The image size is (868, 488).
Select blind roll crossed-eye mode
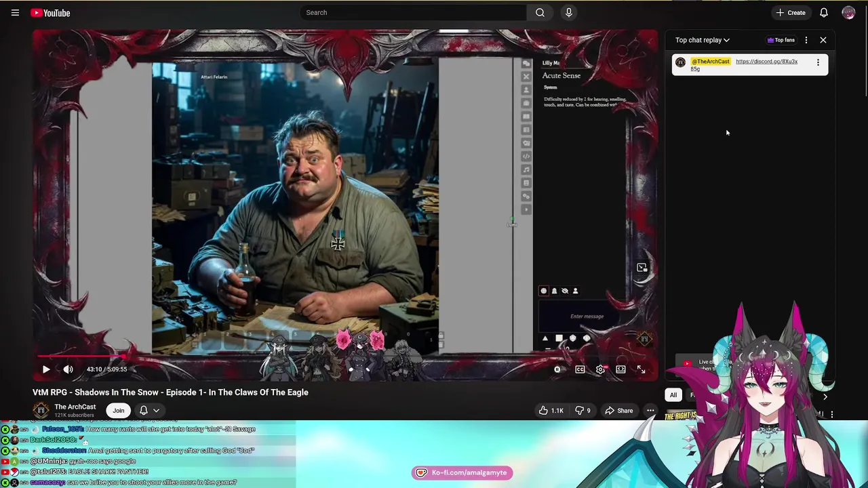(565, 291)
